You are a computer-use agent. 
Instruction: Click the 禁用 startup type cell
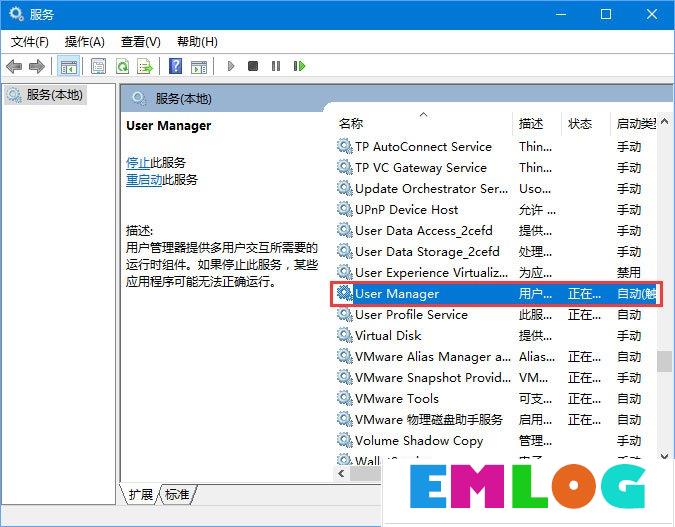tap(629, 273)
